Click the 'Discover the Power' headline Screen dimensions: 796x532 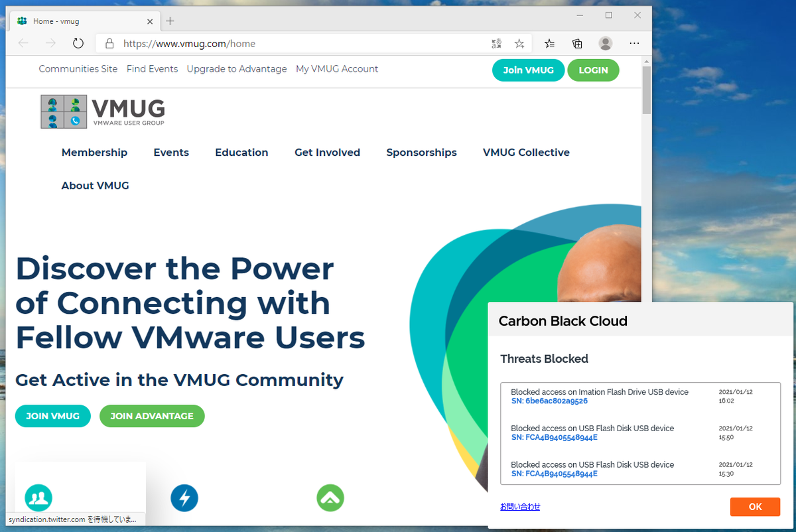click(174, 269)
